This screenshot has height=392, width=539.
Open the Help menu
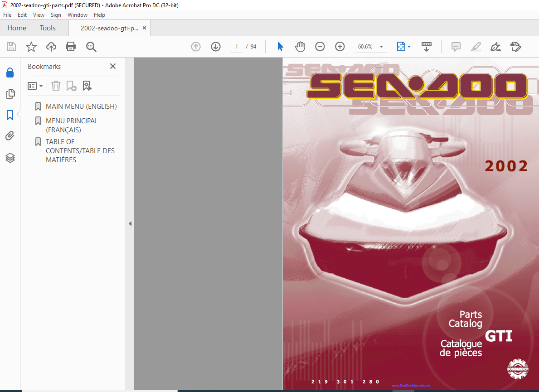[99, 15]
